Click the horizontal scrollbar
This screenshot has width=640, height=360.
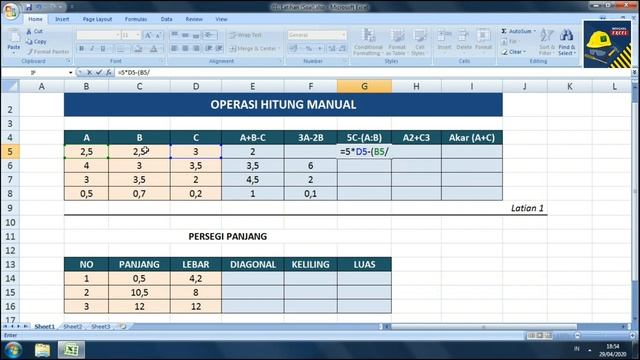pos(484,327)
